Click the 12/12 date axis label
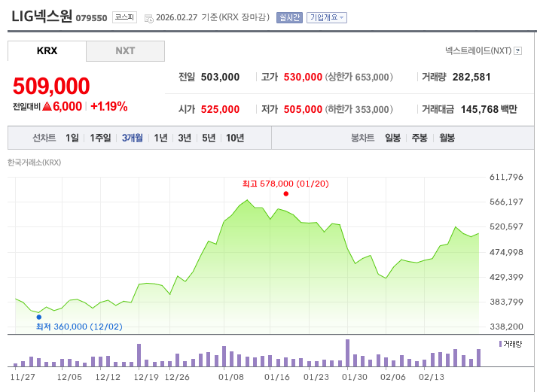 (108, 377)
